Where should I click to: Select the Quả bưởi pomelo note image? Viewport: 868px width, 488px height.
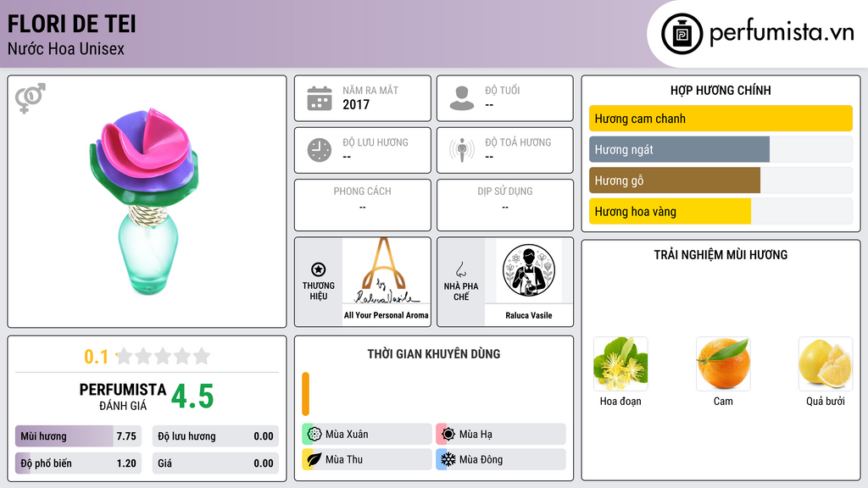coord(826,364)
